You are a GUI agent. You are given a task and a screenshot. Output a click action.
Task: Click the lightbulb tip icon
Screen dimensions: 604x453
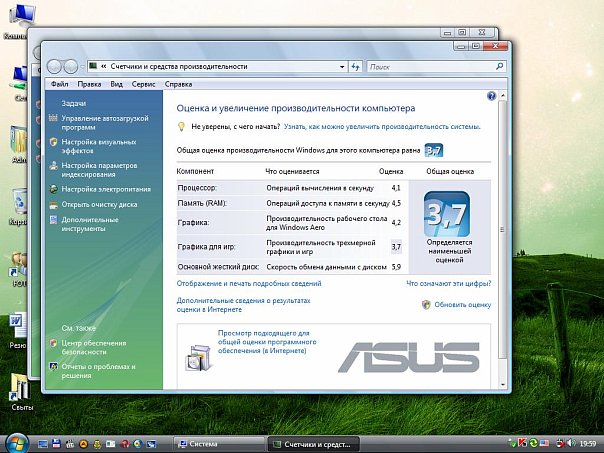(181, 127)
